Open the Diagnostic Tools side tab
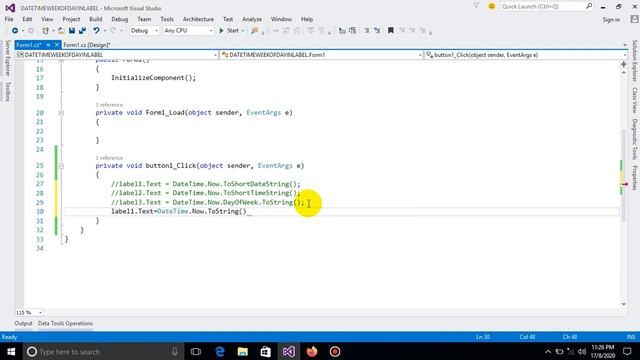This screenshot has height=360, width=640. pos(635,139)
